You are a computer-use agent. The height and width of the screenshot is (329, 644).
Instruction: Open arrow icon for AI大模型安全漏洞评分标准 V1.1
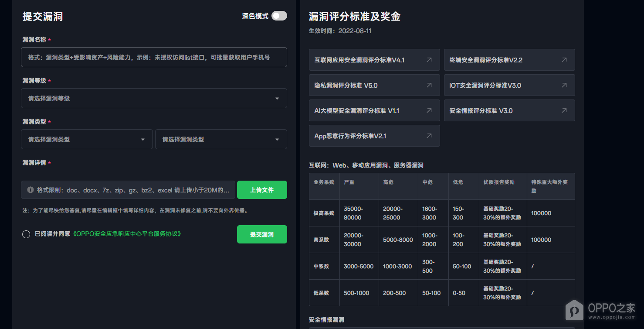pos(429,110)
